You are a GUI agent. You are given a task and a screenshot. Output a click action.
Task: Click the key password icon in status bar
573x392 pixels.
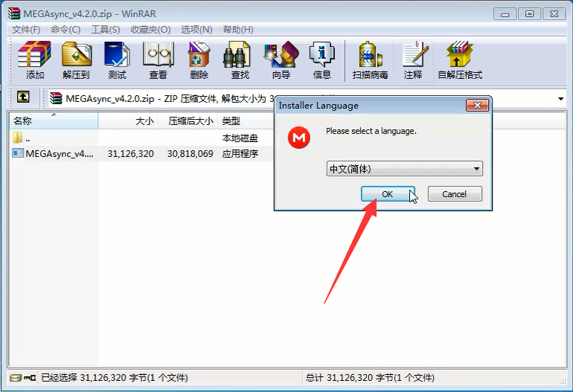coord(30,378)
